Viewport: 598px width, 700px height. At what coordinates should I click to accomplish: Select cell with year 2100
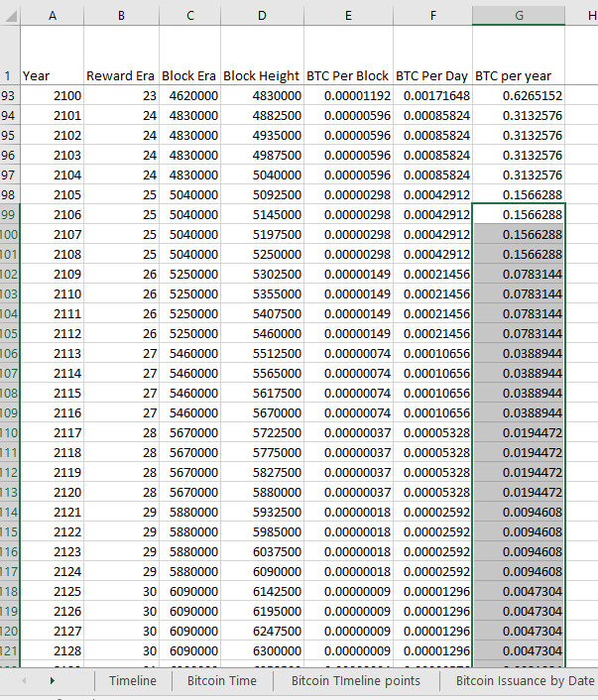coord(52,95)
